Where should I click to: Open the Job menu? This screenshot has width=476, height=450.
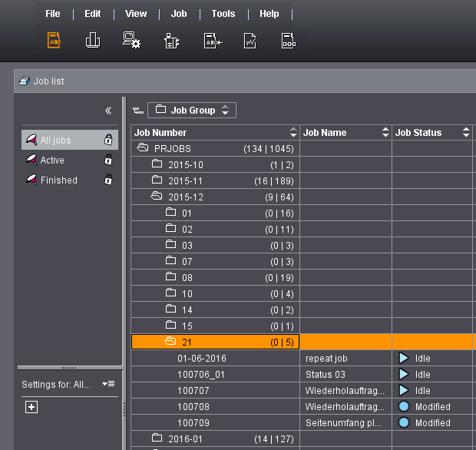coord(179,14)
